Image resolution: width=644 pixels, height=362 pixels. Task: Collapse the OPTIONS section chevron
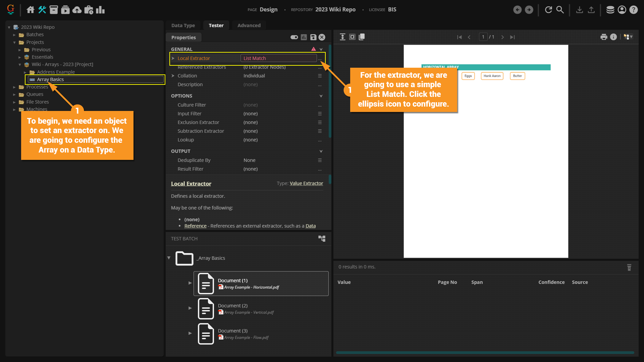pos(321,96)
